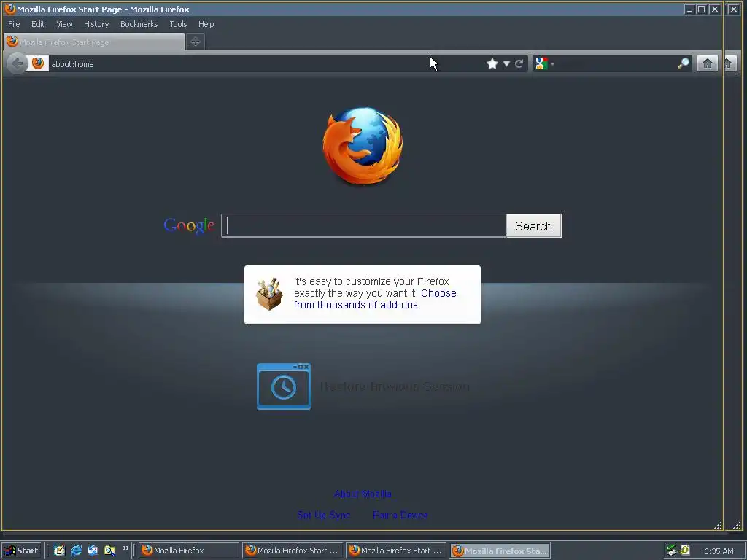The image size is (747, 560).
Task: Click the Back arrow button
Action: point(18,63)
